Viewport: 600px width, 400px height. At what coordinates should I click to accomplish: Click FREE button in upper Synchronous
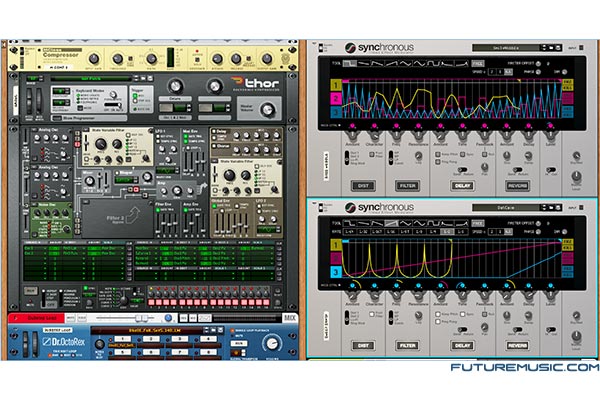pyautogui.click(x=477, y=63)
